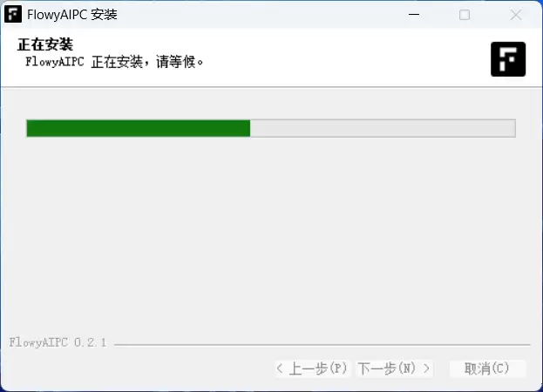Click empty title bar space before minimize
This screenshot has width=543, height=392.
[x=260, y=15]
